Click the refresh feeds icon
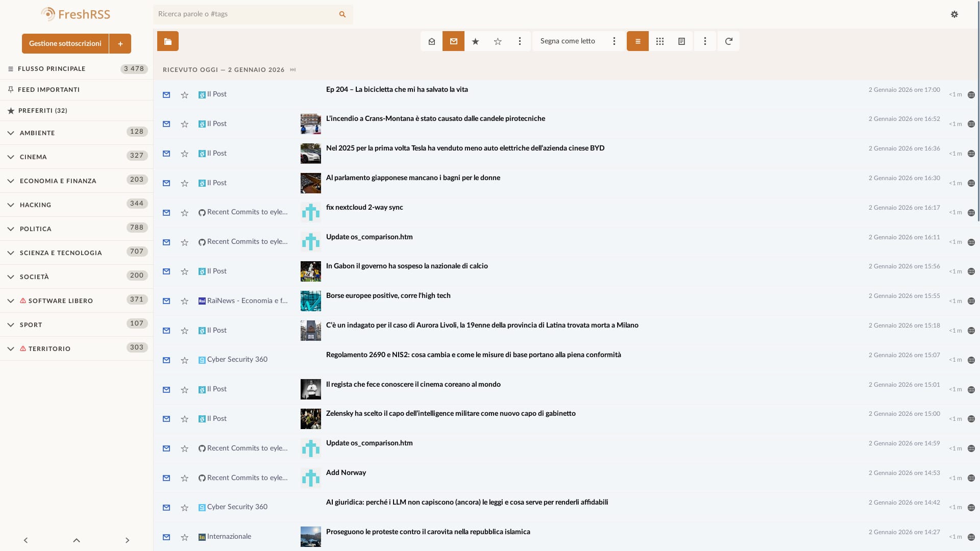 (728, 41)
